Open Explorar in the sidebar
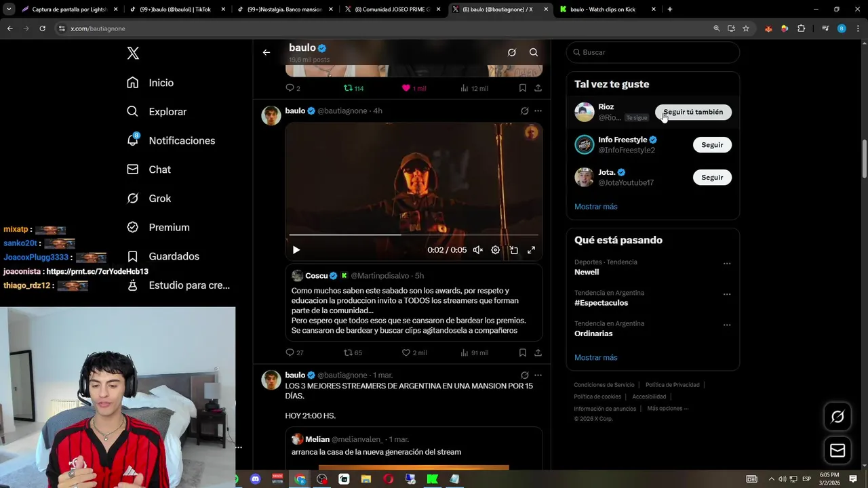 [x=157, y=112]
